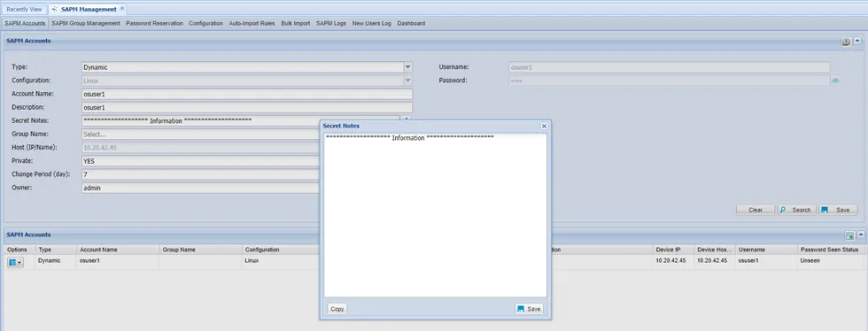This screenshot has height=331, width=868.
Task: Reveal the password with the eye icon
Action: (x=835, y=81)
